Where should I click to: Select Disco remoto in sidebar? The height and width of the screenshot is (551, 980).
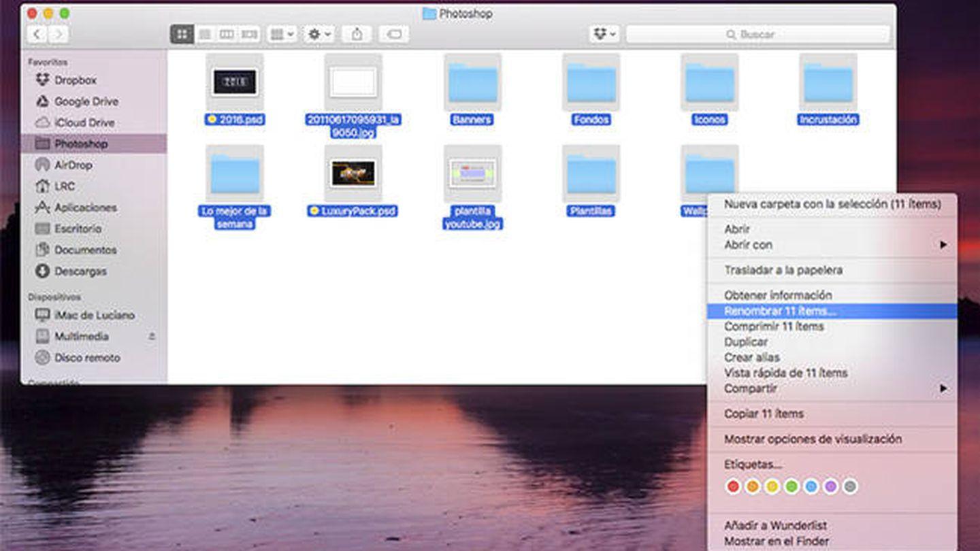tap(87, 357)
